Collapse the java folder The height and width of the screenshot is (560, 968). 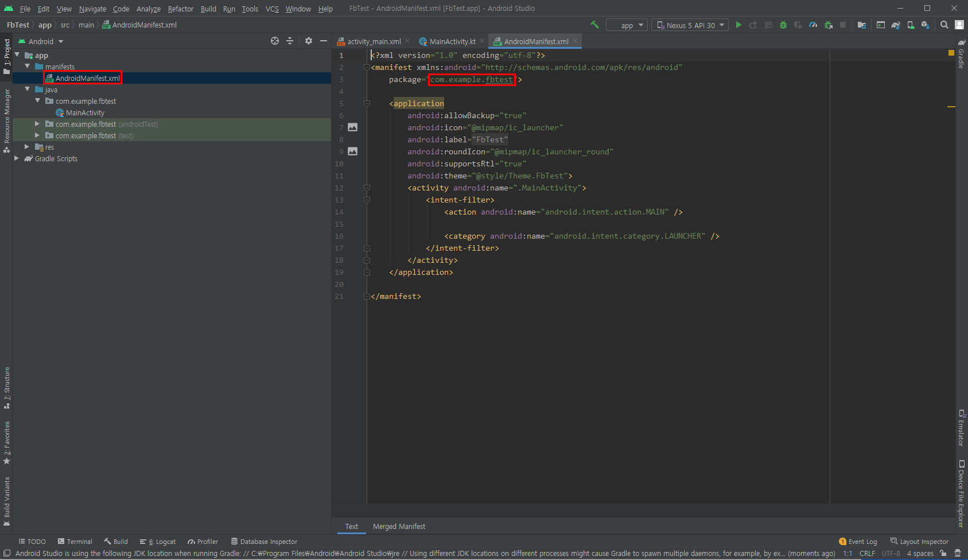tap(28, 90)
